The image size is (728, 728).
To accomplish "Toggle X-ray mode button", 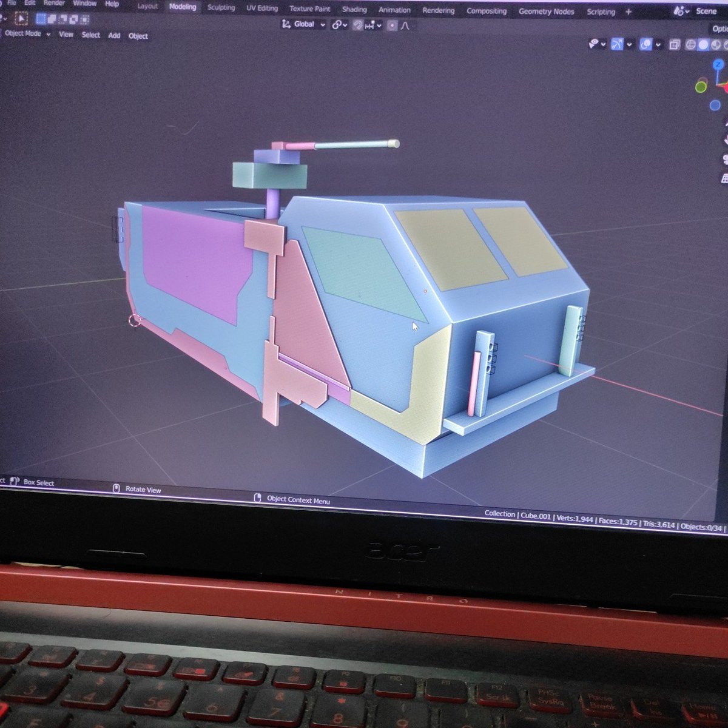I will 674,45.
